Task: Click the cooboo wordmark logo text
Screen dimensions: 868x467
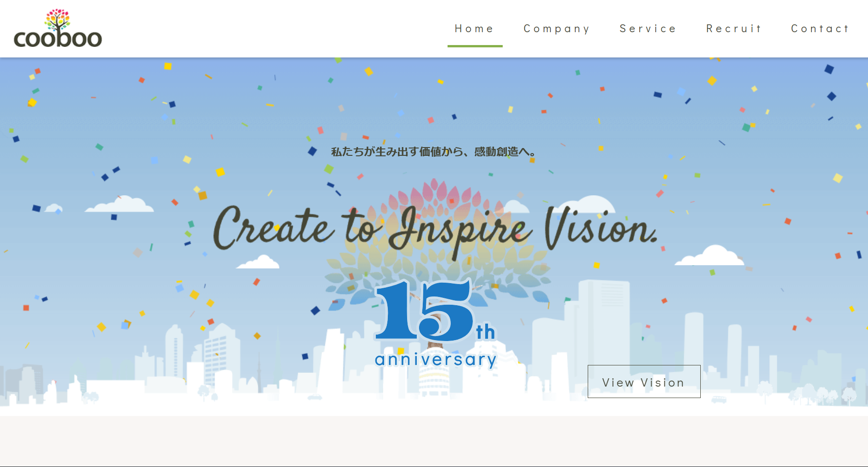Action: tap(58, 39)
